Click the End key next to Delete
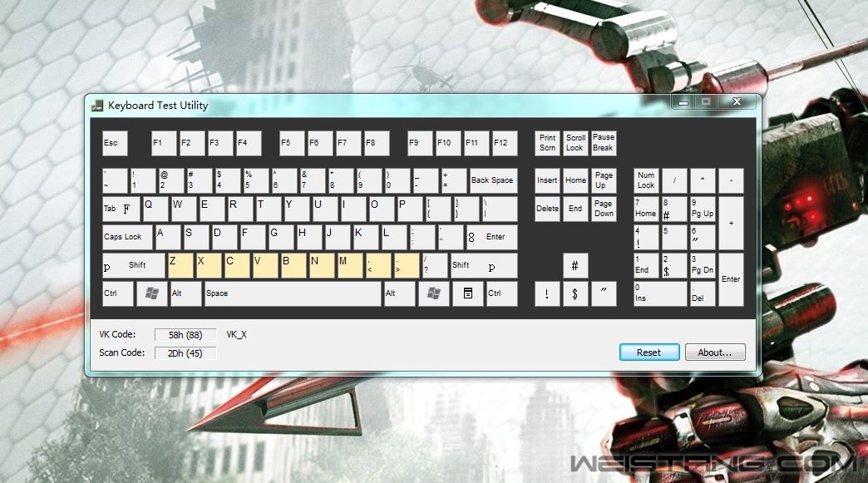Image resolution: width=868 pixels, height=483 pixels. (575, 209)
